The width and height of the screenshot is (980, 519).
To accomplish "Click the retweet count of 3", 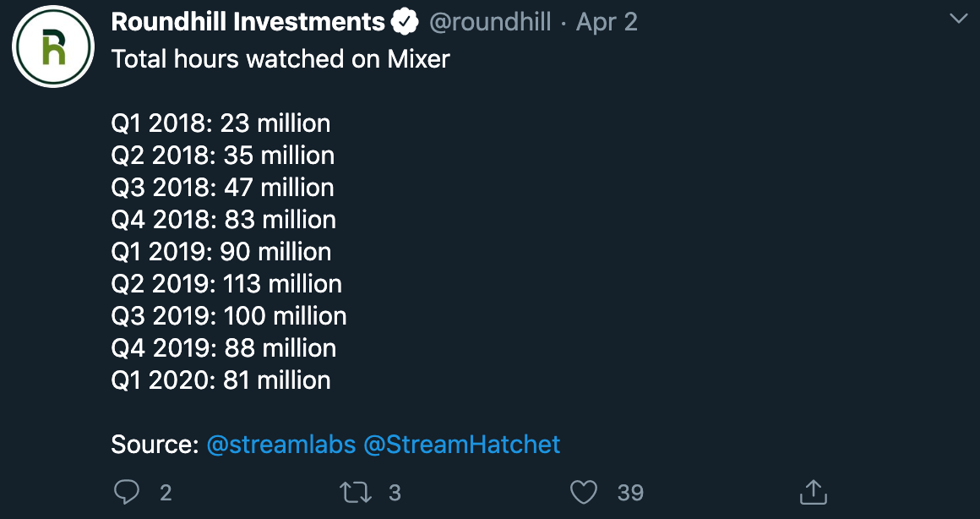I will pyautogui.click(x=395, y=492).
